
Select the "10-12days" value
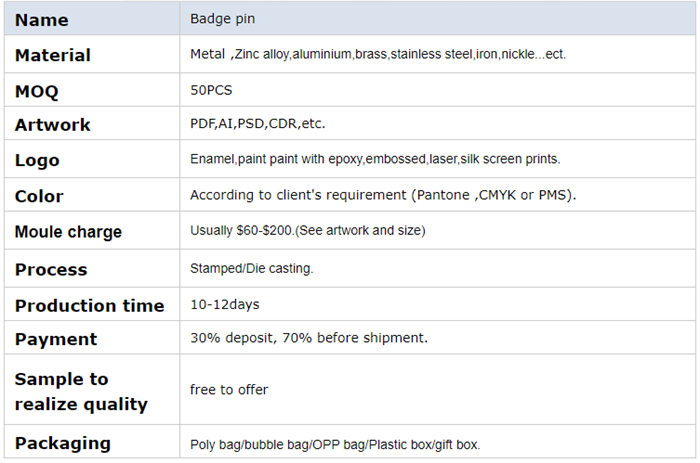(x=224, y=304)
